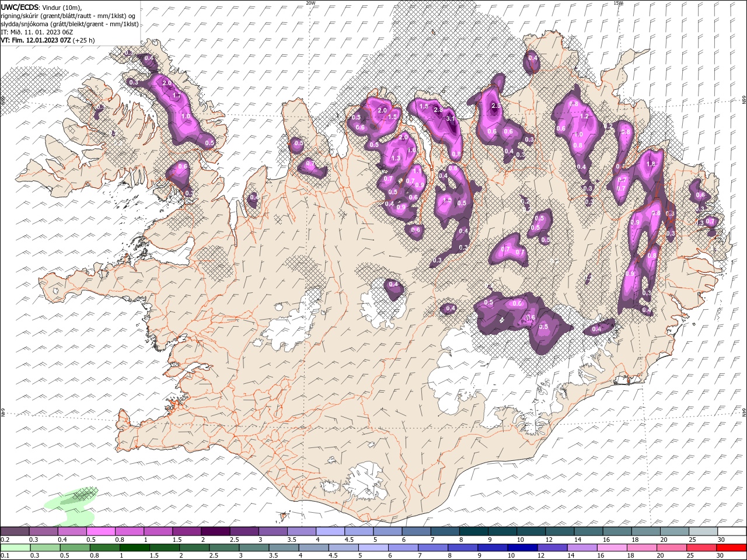This screenshot has height=560, width=747.
Task: Select the "VT: Fim. 12.01.2023 07Z" valid time line
Action: click(x=36, y=40)
